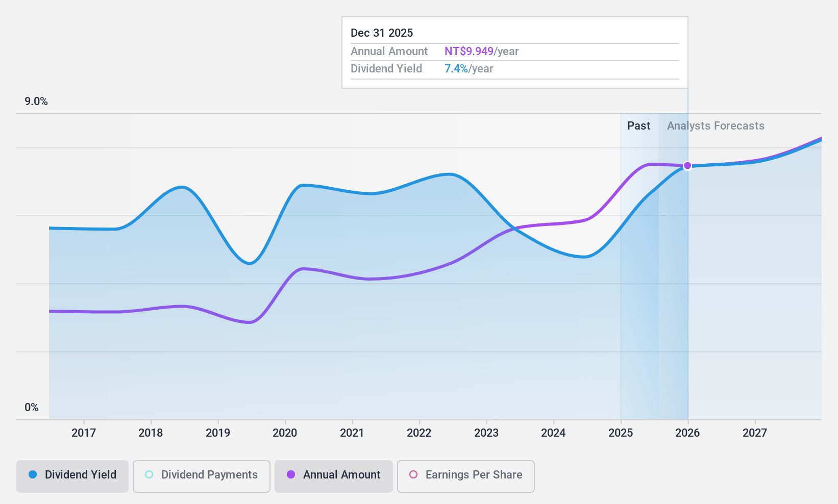
Task: Select the purple Dec 31 2025 data point
Action: [687, 166]
